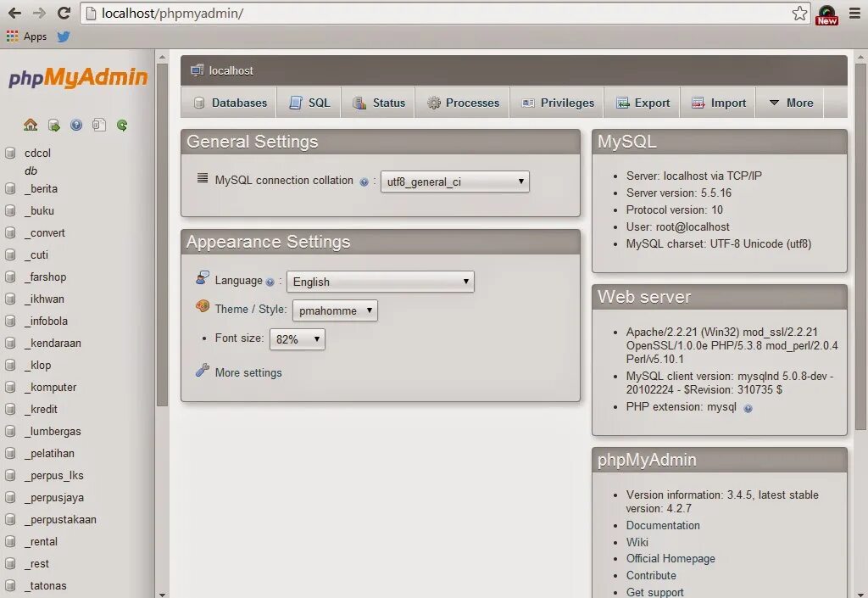Image resolution: width=868 pixels, height=598 pixels.
Task: Open the Get support link
Action: (655, 592)
